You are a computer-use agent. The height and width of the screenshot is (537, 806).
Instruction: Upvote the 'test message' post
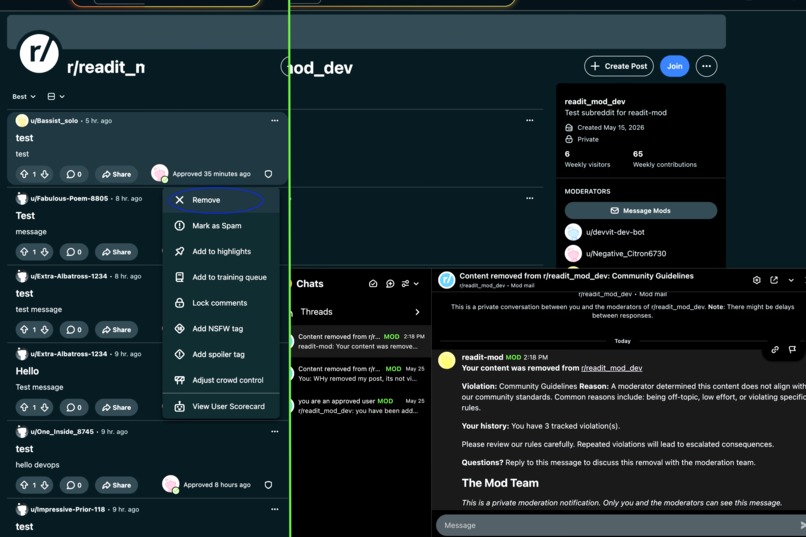pos(24,329)
